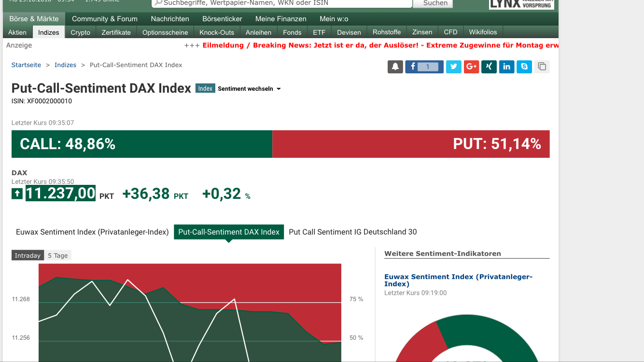Click the green up-arrow next to the DAX price
Screen dimensions: 644x362
[x=17, y=193]
